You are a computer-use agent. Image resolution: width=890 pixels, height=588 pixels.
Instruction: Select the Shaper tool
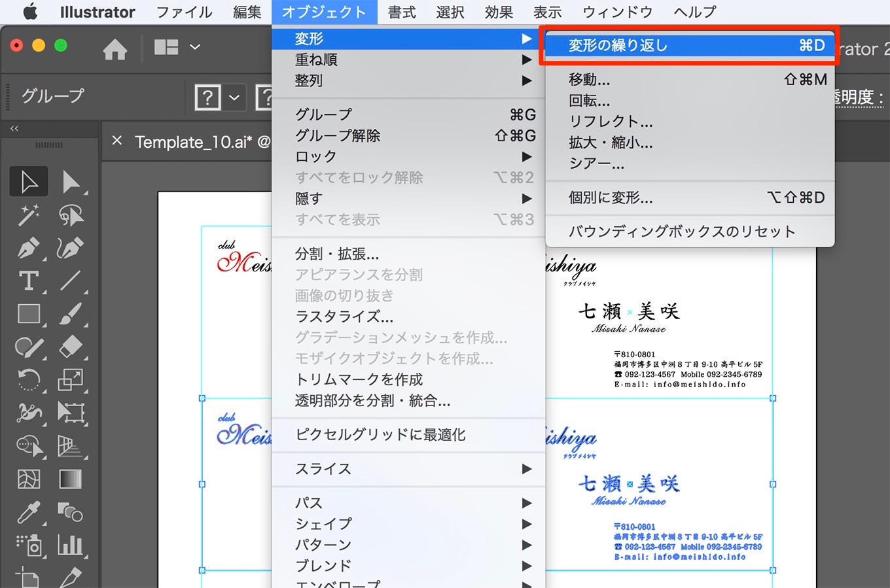29,347
